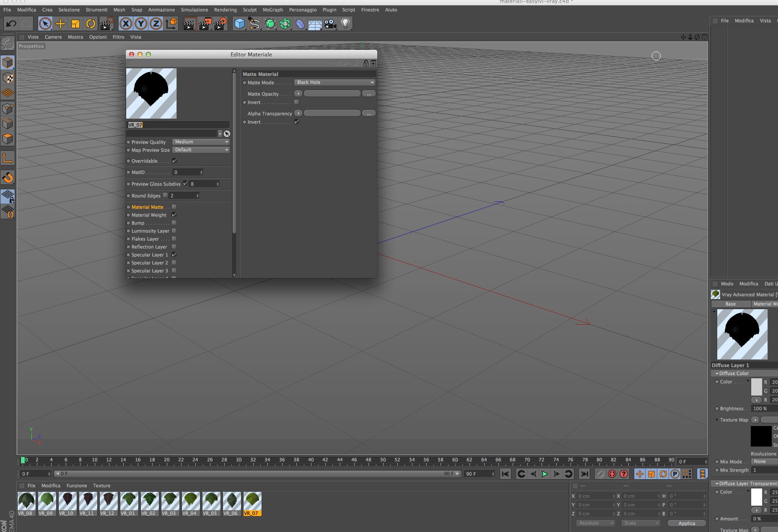The height and width of the screenshot is (532, 778).
Task: Switch to the Base tab
Action: click(x=731, y=304)
